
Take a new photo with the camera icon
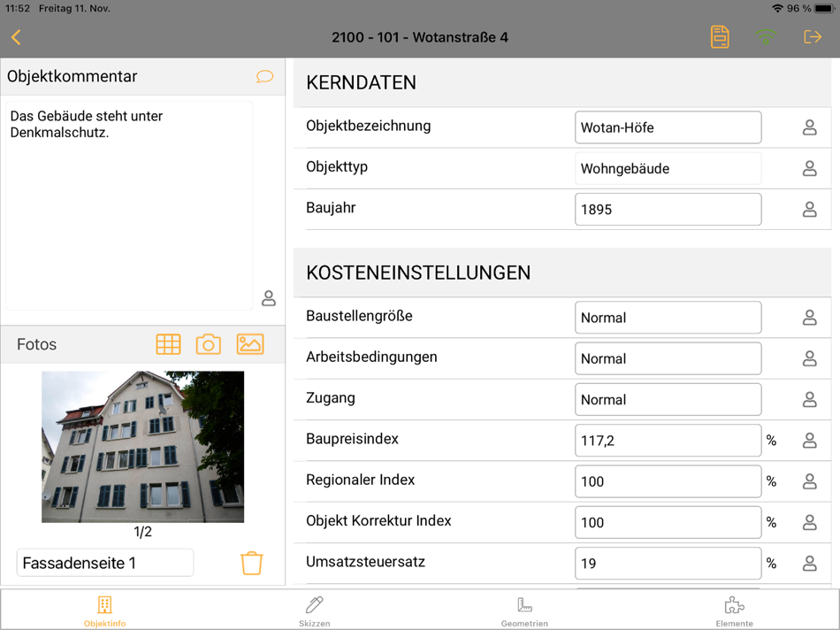pos(208,344)
